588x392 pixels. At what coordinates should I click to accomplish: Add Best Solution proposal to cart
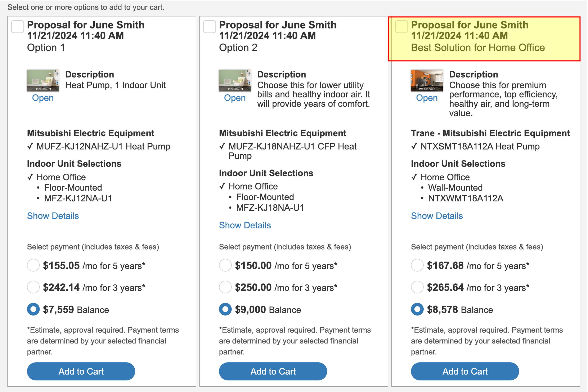[x=465, y=372]
